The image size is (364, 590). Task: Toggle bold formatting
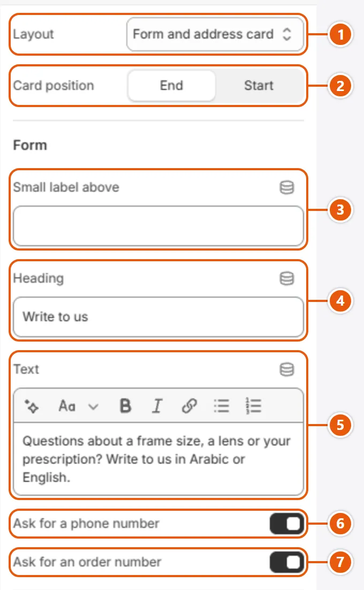pos(125,406)
